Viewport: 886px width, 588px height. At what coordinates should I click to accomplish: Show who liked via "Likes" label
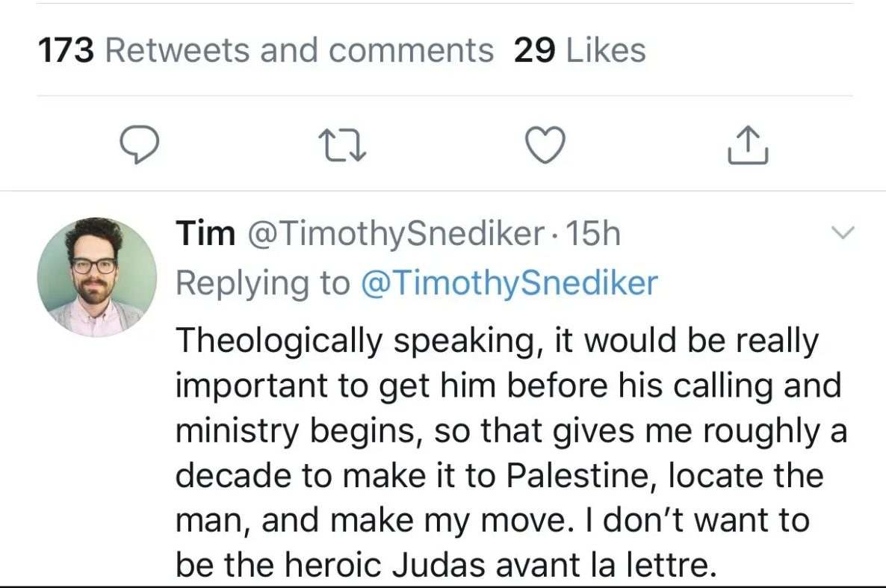tap(606, 51)
